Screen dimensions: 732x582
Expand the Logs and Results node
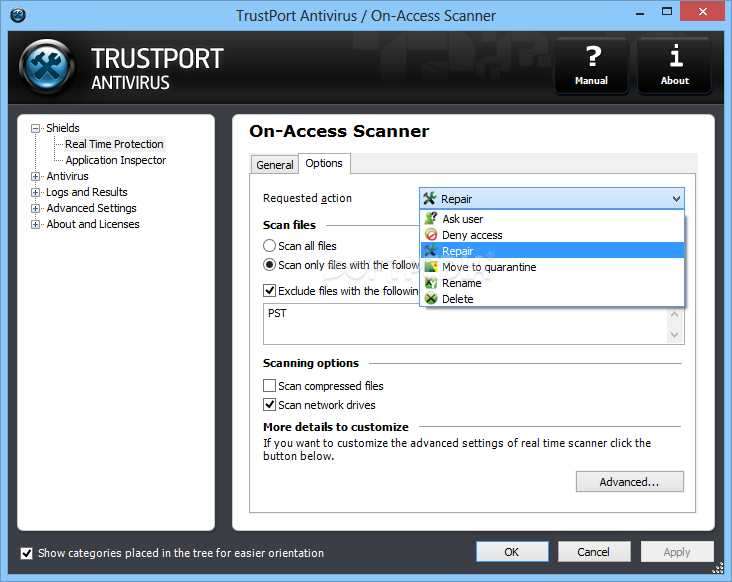(x=35, y=192)
